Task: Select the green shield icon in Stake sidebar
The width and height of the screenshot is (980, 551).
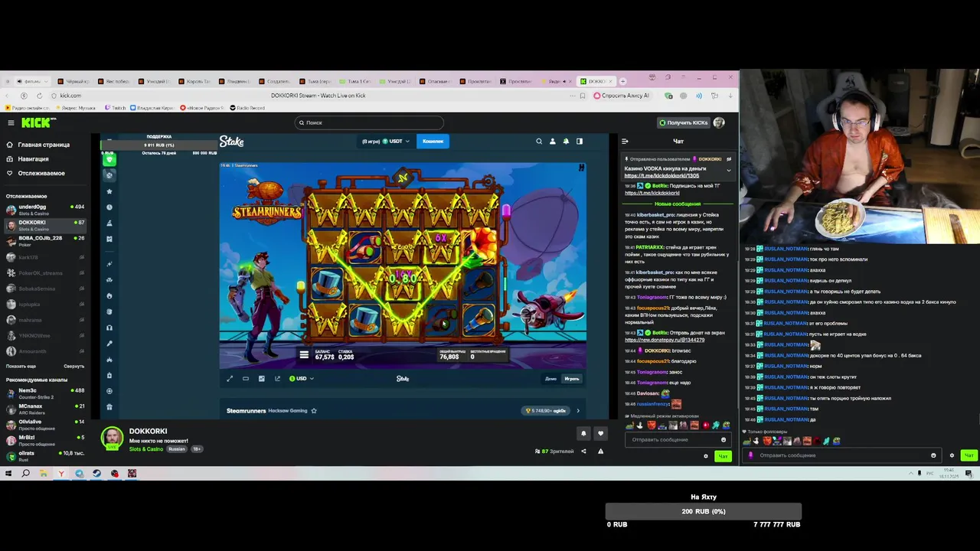Action: [109, 159]
